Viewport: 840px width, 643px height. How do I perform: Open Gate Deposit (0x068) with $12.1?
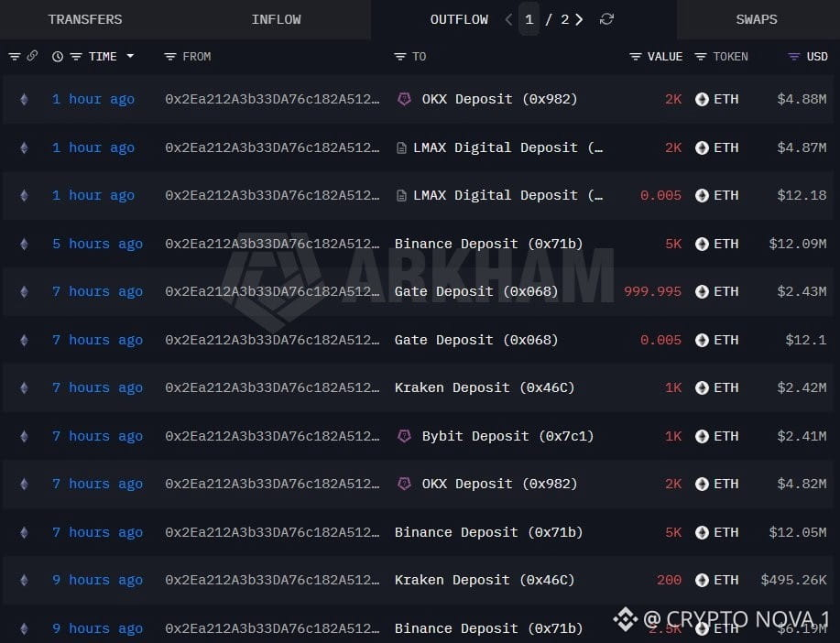(x=476, y=340)
